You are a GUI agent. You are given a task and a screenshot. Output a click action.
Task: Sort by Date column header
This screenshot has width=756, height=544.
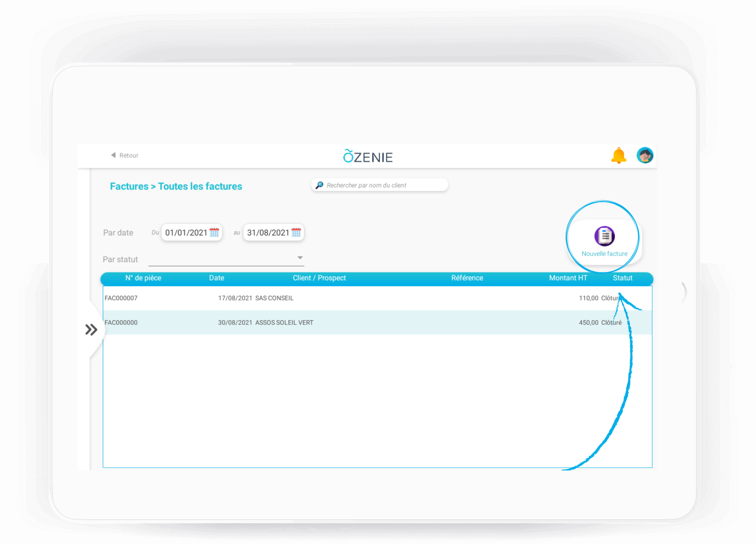click(216, 278)
